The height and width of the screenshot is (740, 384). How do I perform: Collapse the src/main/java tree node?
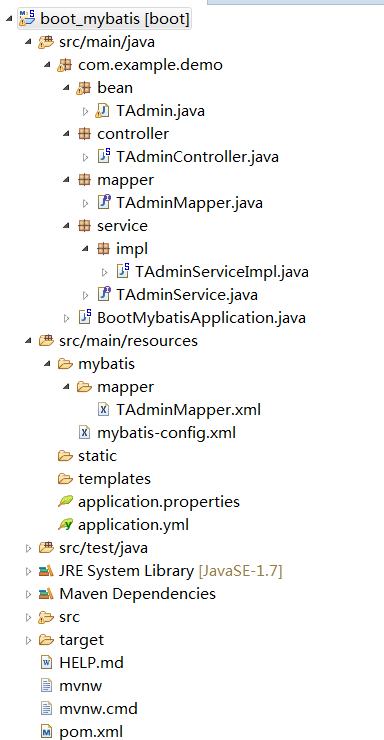point(29,42)
